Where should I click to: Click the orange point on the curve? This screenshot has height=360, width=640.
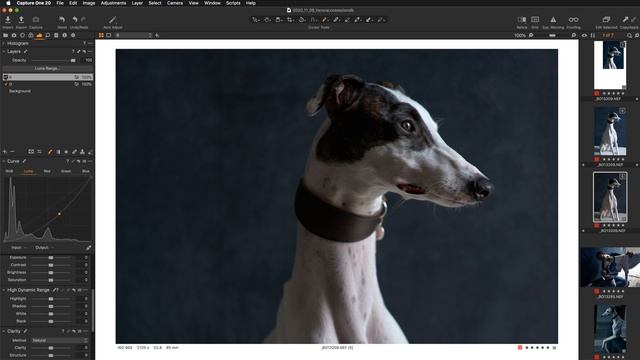pyautogui.click(x=59, y=214)
